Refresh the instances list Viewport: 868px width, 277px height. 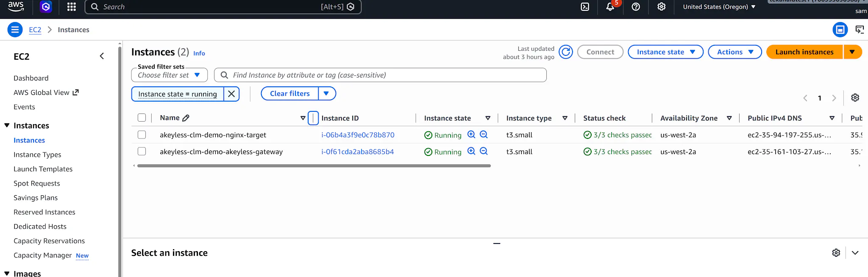coord(566,52)
